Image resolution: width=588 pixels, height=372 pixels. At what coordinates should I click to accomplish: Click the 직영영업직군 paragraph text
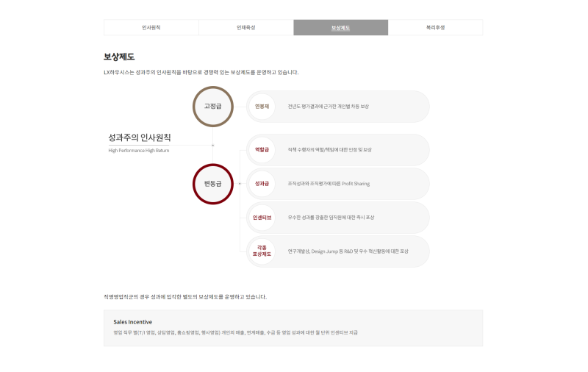pyautogui.click(x=185, y=297)
